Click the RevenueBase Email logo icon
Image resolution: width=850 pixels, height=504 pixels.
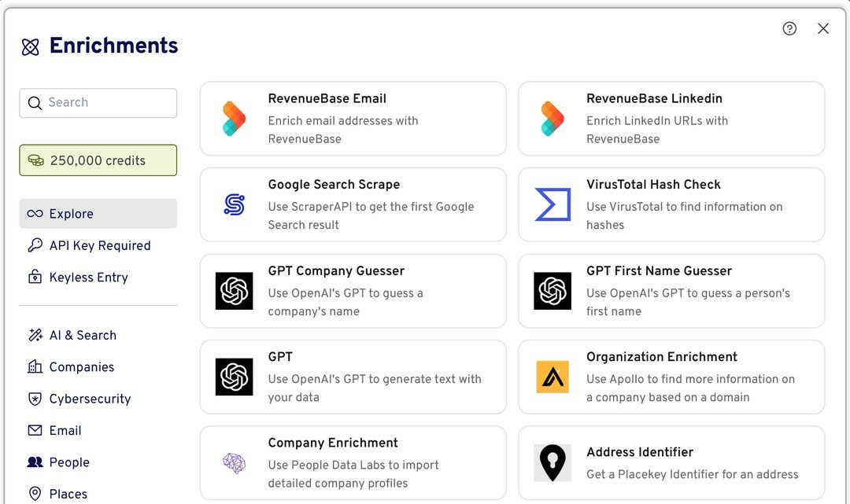(235, 119)
